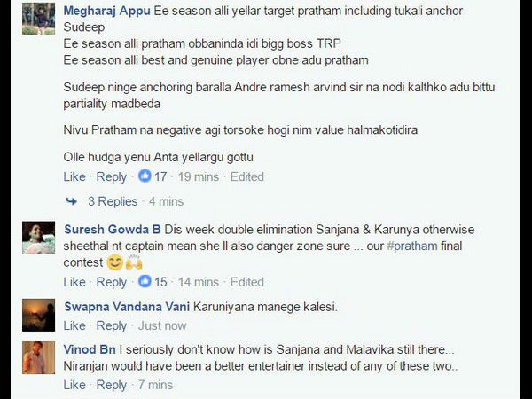Expand the 3 Replies thread
The height and width of the screenshot is (399, 532).
pos(112,201)
